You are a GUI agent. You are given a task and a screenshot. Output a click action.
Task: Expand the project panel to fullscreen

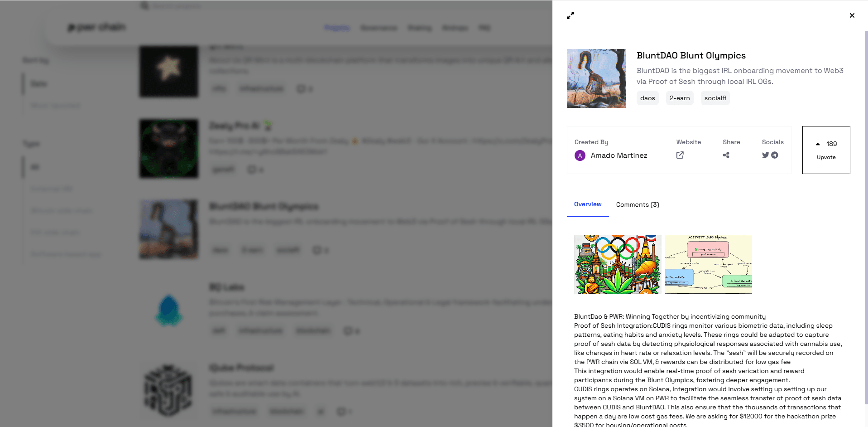pos(571,15)
